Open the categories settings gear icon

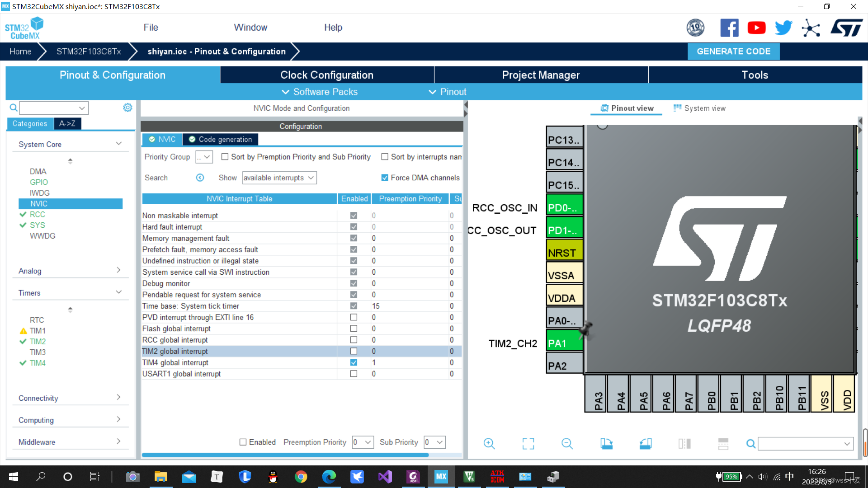(127, 108)
